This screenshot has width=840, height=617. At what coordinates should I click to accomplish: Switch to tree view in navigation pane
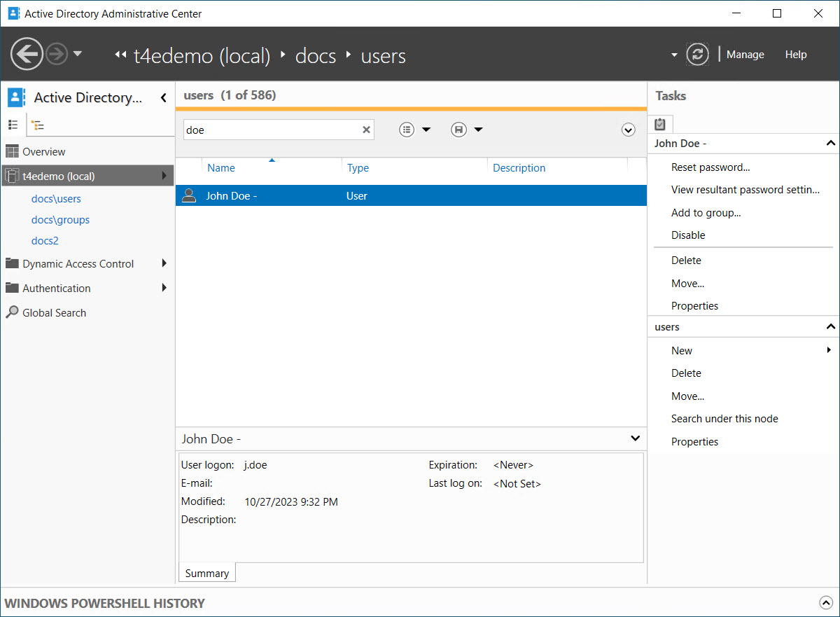click(x=37, y=125)
